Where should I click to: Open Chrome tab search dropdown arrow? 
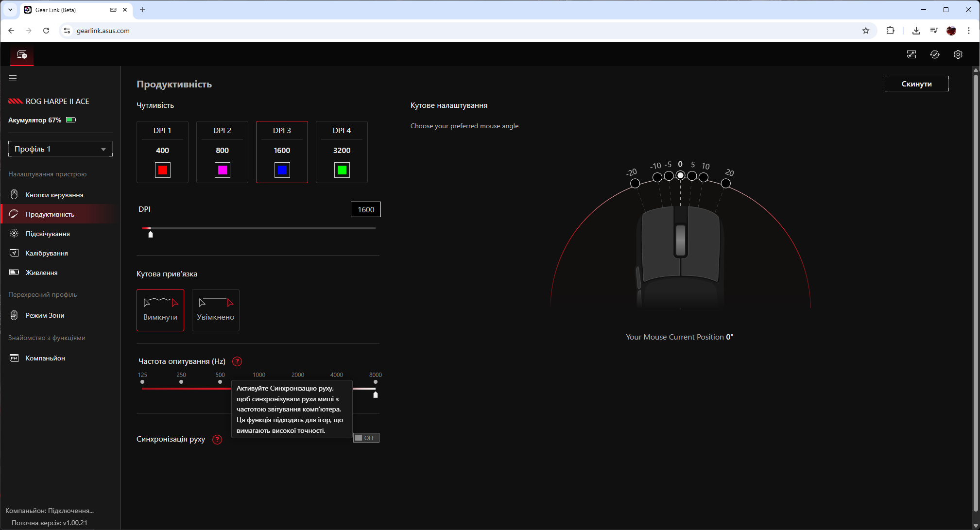coord(10,10)
